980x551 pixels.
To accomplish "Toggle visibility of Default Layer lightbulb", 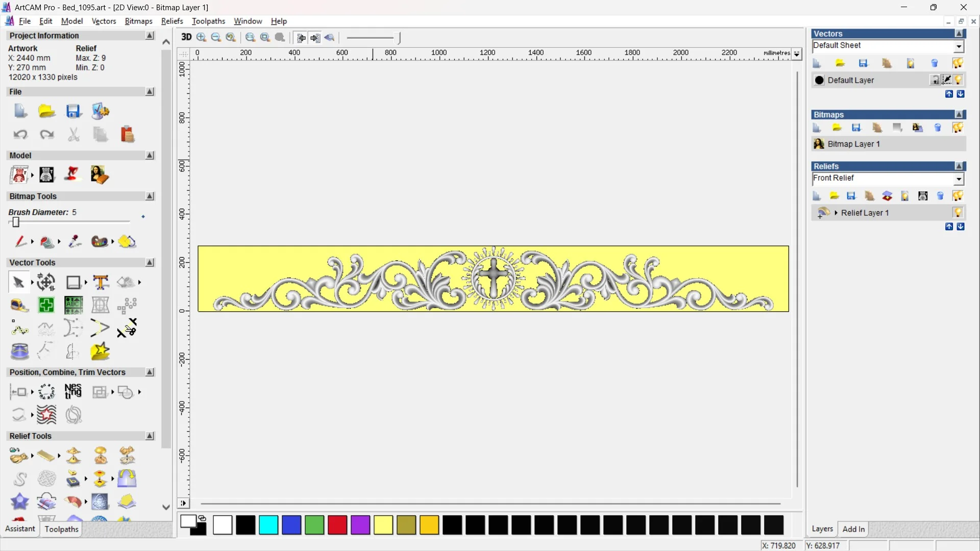I will pos(958,80).
